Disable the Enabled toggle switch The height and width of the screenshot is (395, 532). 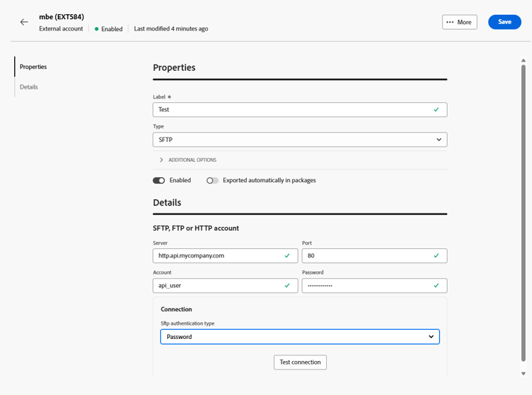[x=159, y=180]
